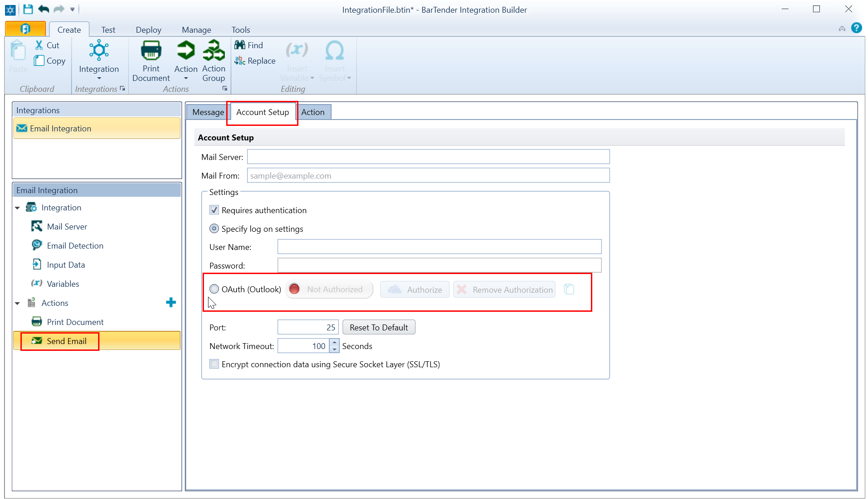Open the Account Setup tab
The width and height of the screenshot is (868, 499).
pos(263,112)
